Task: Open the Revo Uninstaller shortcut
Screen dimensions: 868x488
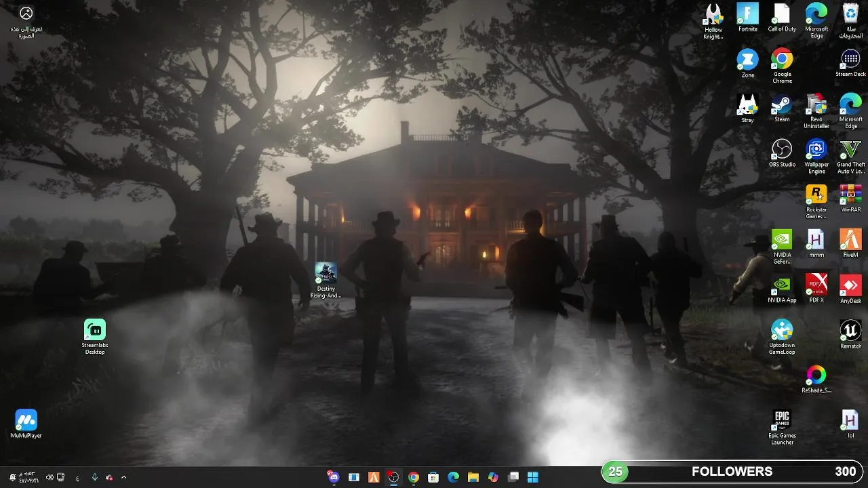Action: (816, 112)
